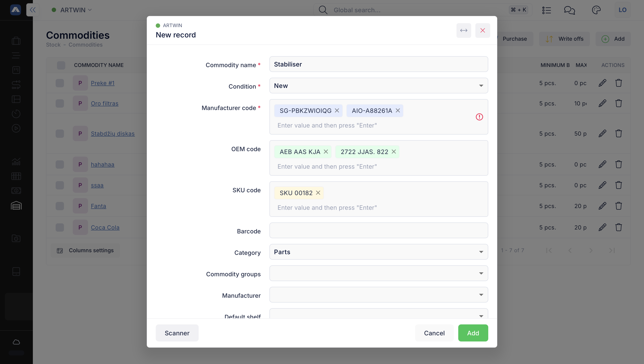Open the ARTWIN workspace switcher menu
644x364 pixels.
pos(72,10)
